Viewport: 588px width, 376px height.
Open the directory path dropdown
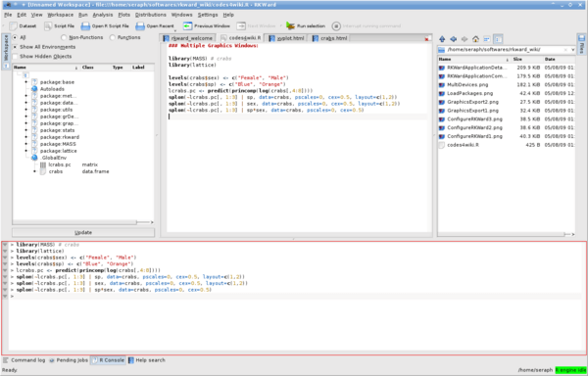[573, 50]
